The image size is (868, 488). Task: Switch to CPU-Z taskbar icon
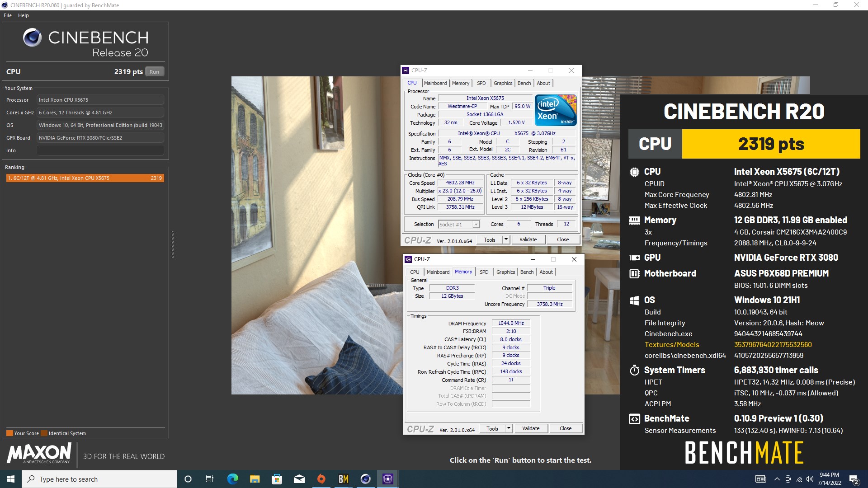click(387, 479)
